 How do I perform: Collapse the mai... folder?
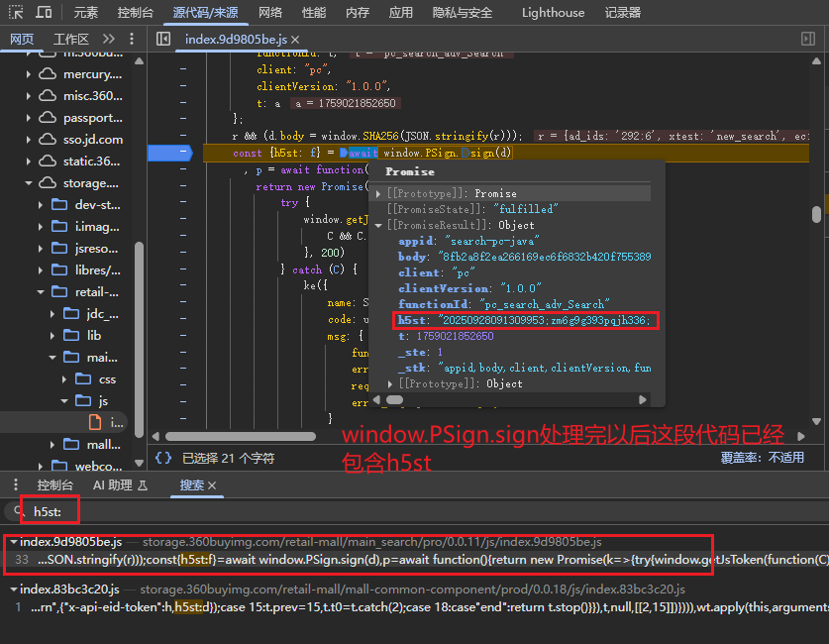coord(52,358)
